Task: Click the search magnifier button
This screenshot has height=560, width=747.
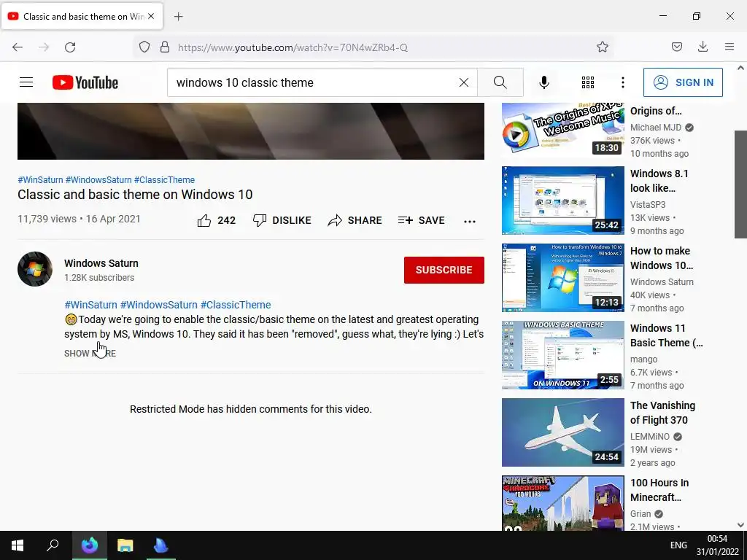Action: tap(500, 82)
